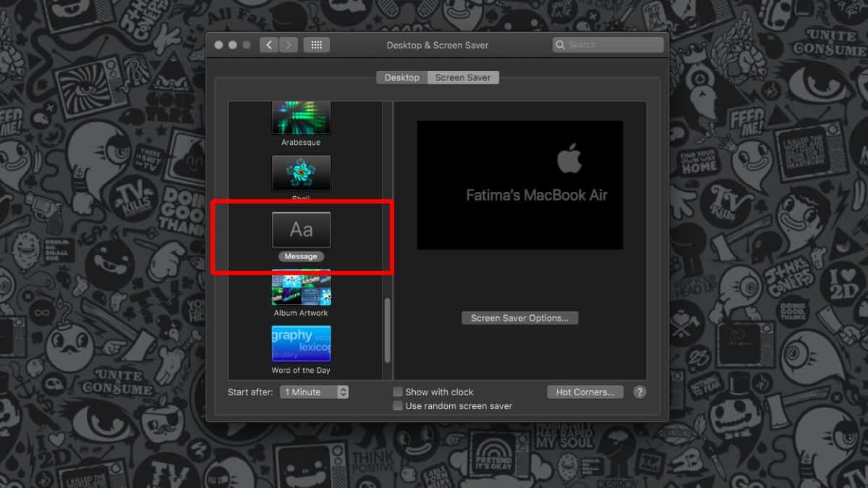The height and width of the screenshot is (488, 868).
Task: Close the Desktop & Screen Saver window
Action: [x=218, y=45]
